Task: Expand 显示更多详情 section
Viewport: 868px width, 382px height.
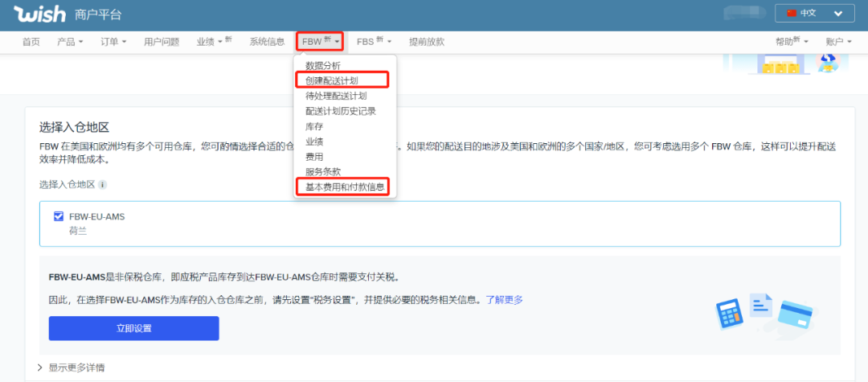Action: [71, 367]
